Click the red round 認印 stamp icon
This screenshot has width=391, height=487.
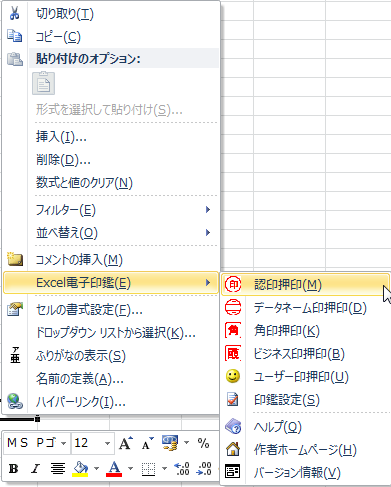233,284
